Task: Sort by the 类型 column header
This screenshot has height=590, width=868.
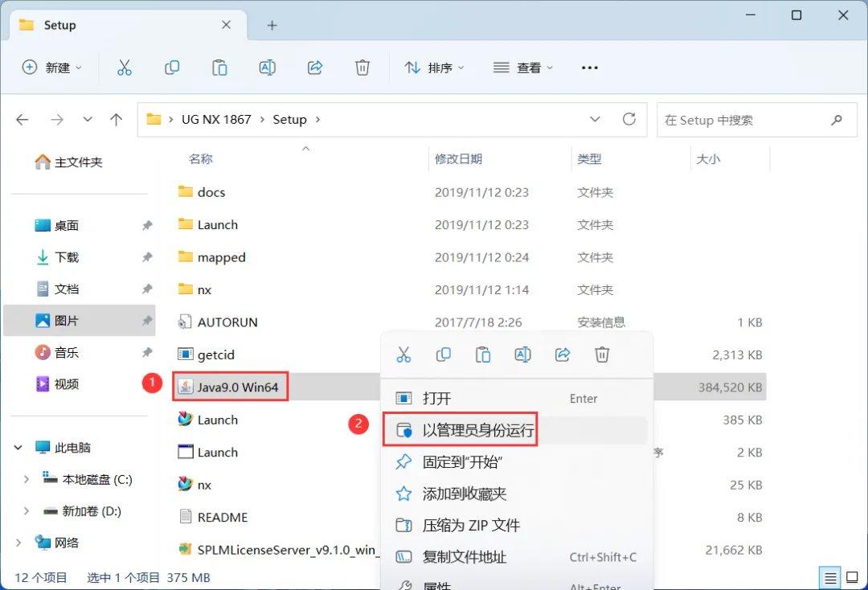Action: (x=589, y=159)
